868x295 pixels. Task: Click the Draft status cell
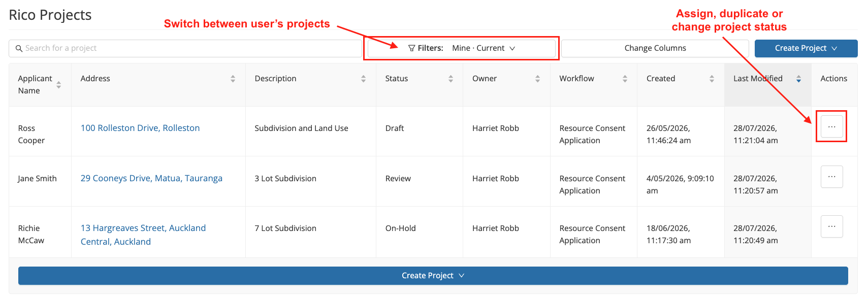click(x=395, y=128)
